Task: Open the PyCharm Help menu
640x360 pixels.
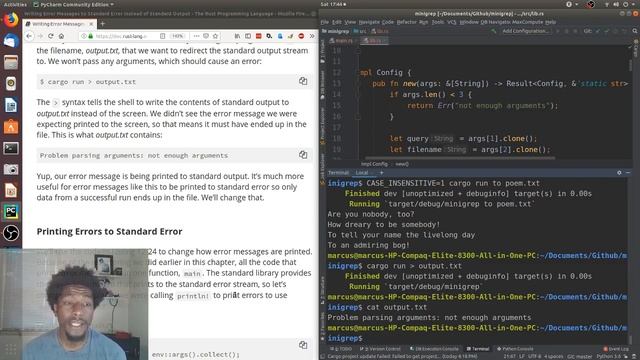Action: (550, 22)
